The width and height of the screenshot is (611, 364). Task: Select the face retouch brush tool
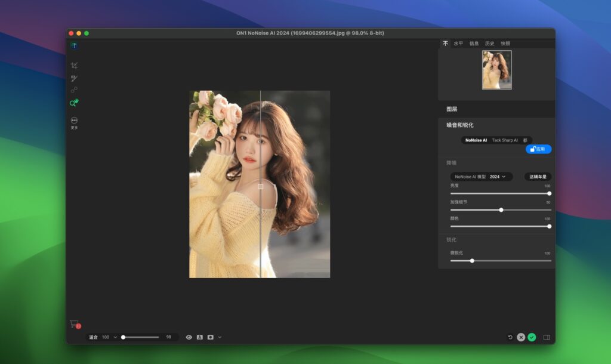pyautogui.click(x=73, y=78)
